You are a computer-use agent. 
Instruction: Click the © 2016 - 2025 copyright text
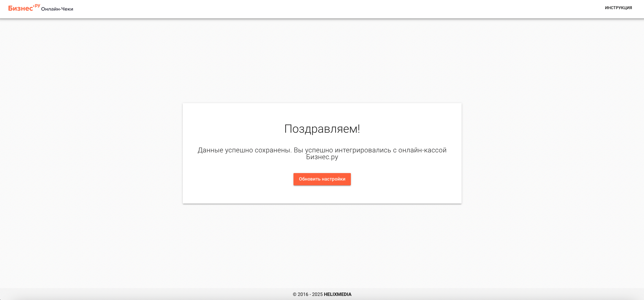pos(308,294)
